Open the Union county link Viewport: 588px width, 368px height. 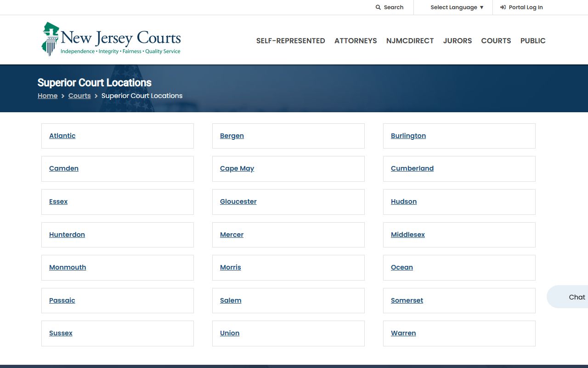[230, 333]
